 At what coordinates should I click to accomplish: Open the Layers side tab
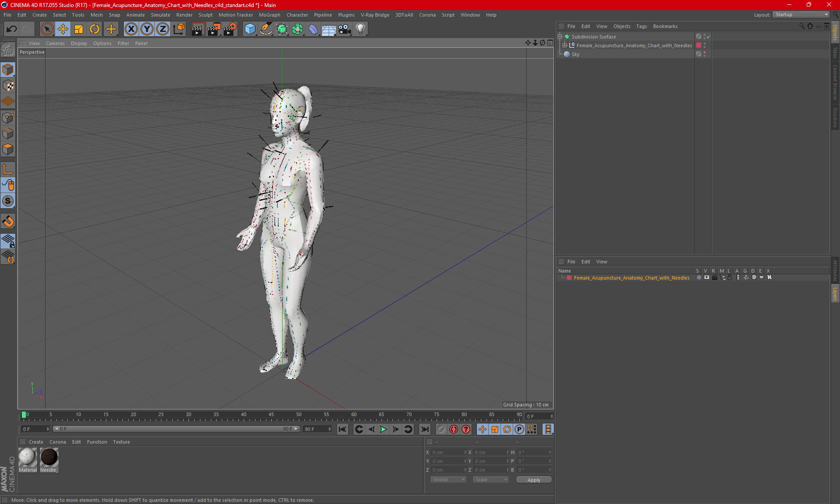coord(835,294)
